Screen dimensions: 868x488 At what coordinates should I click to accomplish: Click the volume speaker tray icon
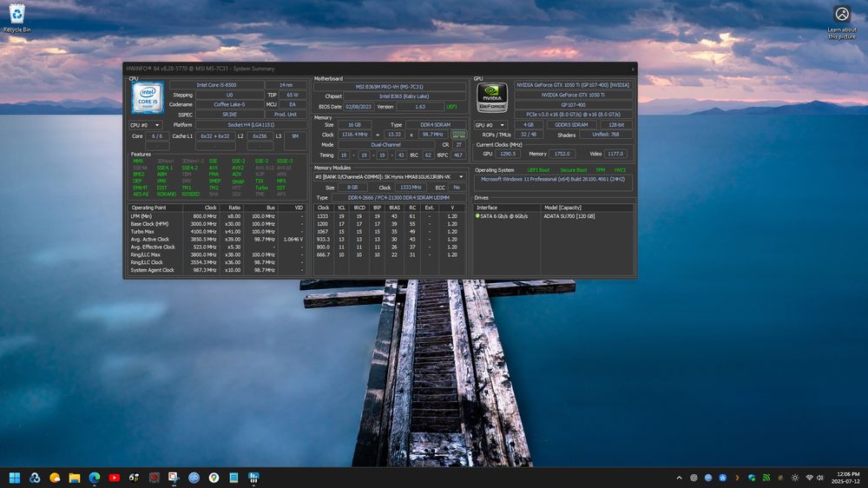pyautogui.click(x=821, y=478)
